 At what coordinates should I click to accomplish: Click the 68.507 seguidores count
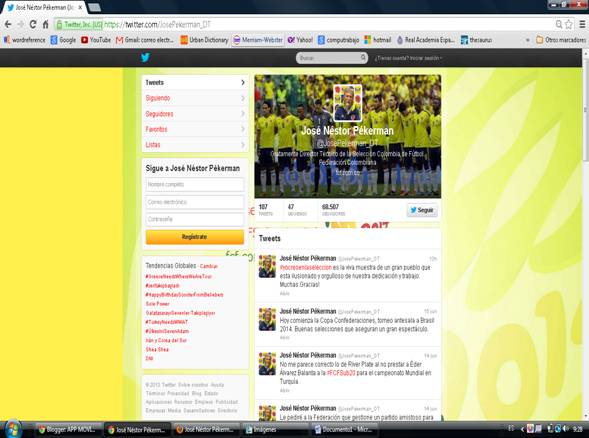(x=333, y=210)
